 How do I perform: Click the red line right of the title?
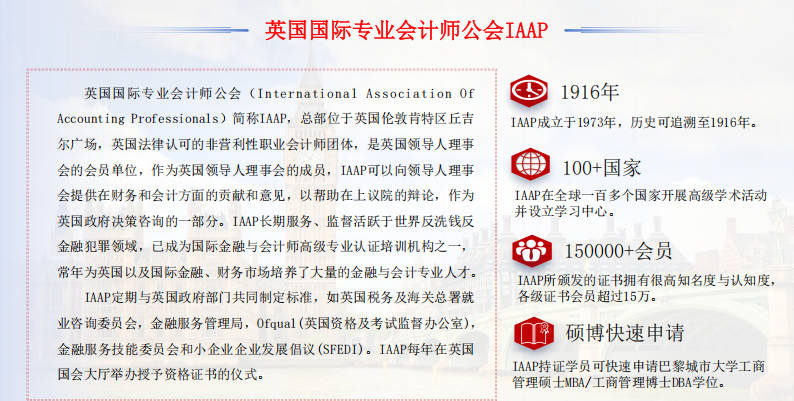coord(611,29)
